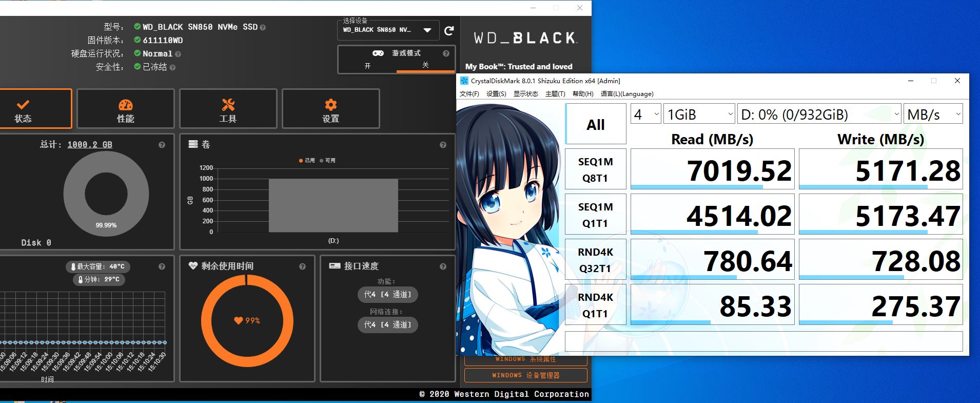Run the RND4K Q32T1 test
The height and width of the screenshot is (403, 980).
pyautogui.click(x=596, y=260)
